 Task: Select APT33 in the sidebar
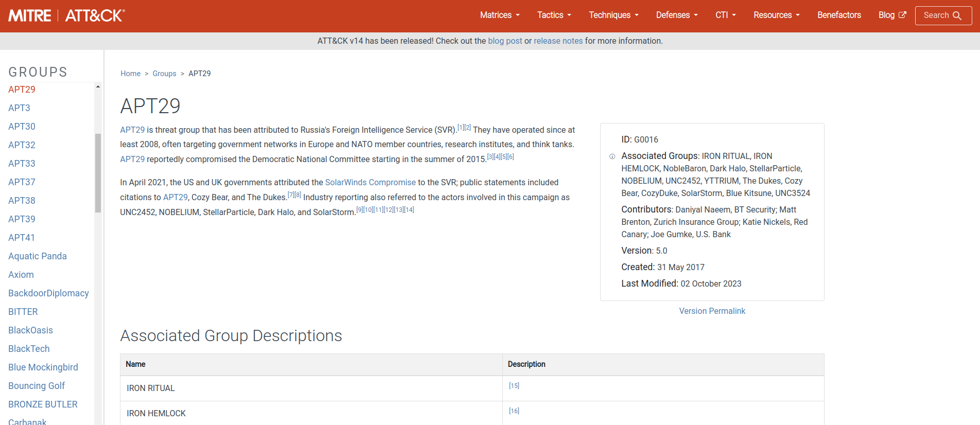(22, 164)
